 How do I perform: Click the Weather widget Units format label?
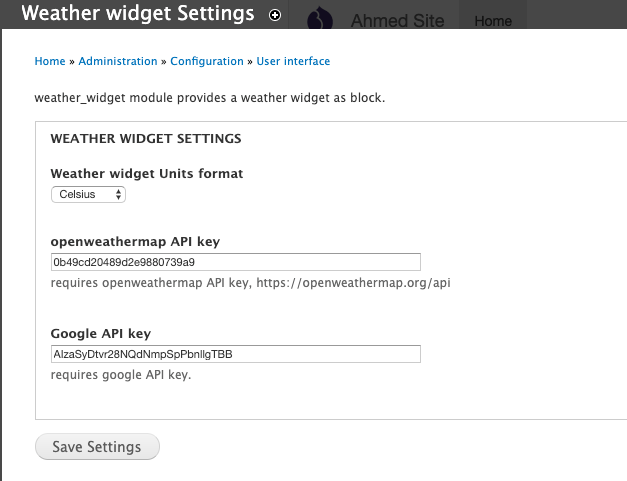pyautogui.click(x=146, y=173)
